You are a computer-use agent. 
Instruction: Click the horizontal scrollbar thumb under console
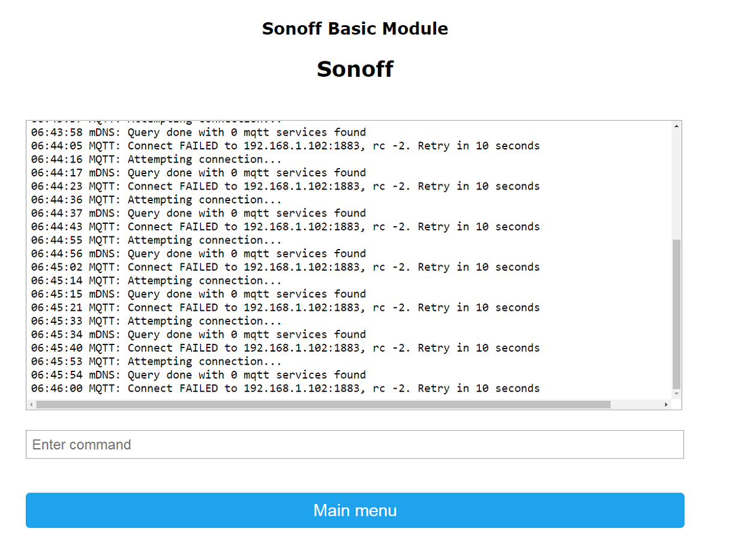tap(323, 405)
